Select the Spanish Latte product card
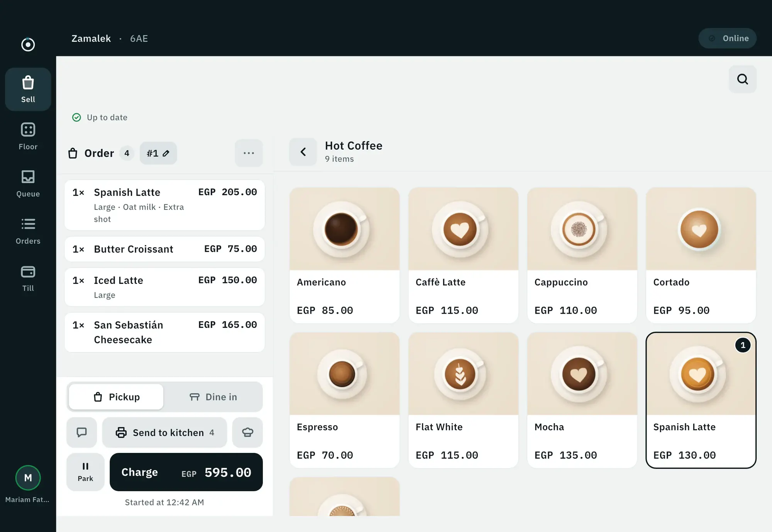772x532 pixels. [701, 400]
